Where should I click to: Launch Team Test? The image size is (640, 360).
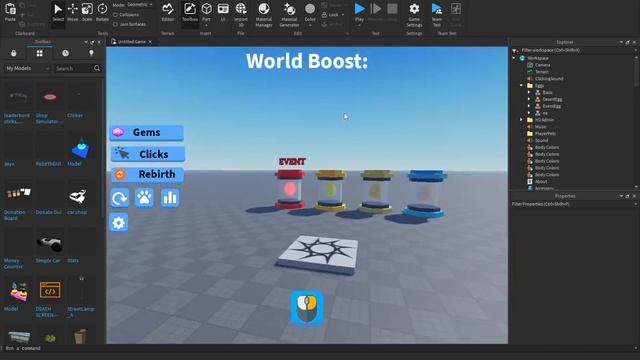tap(437, 14)
